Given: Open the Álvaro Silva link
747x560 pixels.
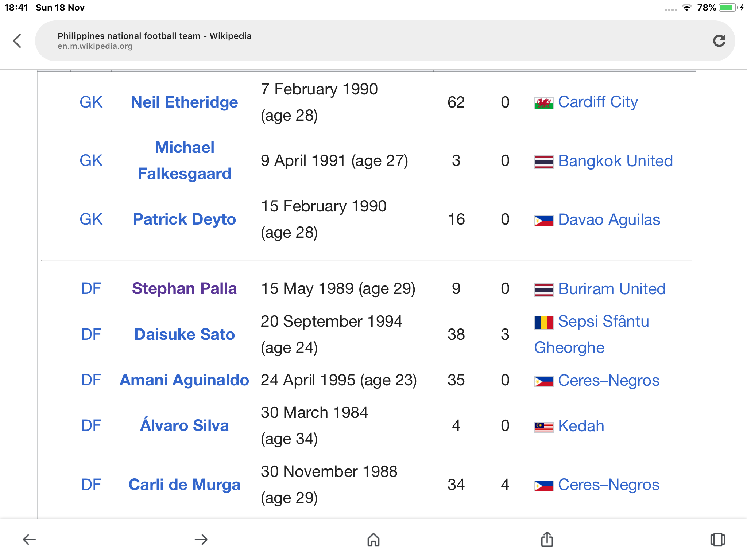Looking at the screenshot, I should click(184, 425).
